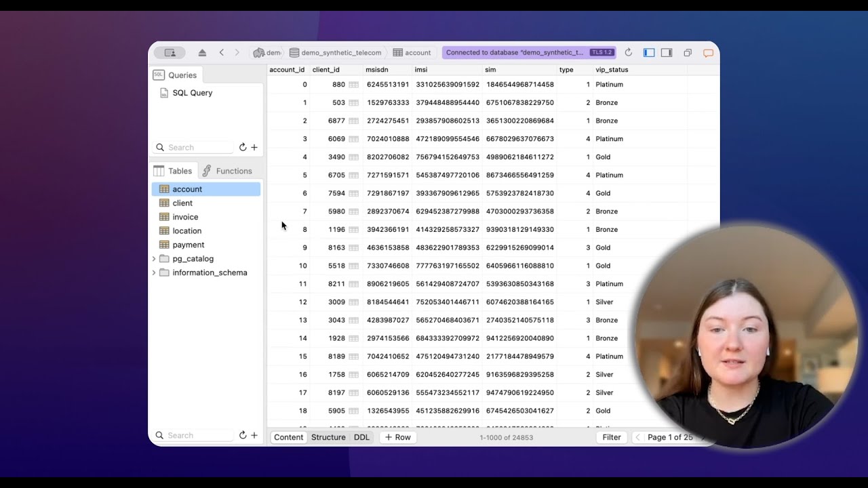
Task: Click the refresh icon in the top toolbar
Action: pos(627,52)
